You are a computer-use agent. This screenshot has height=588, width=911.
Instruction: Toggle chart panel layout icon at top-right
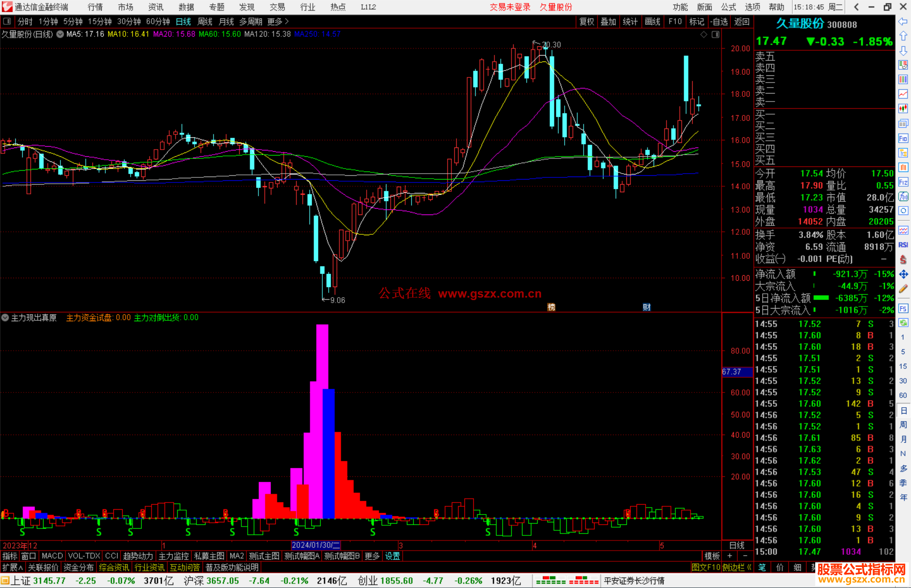tap(715, 35)
